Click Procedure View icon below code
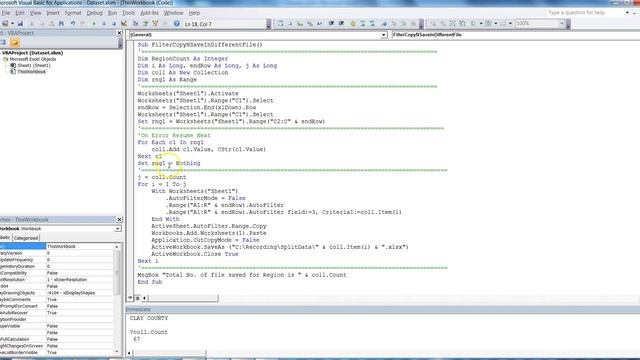 pos(130,298)
